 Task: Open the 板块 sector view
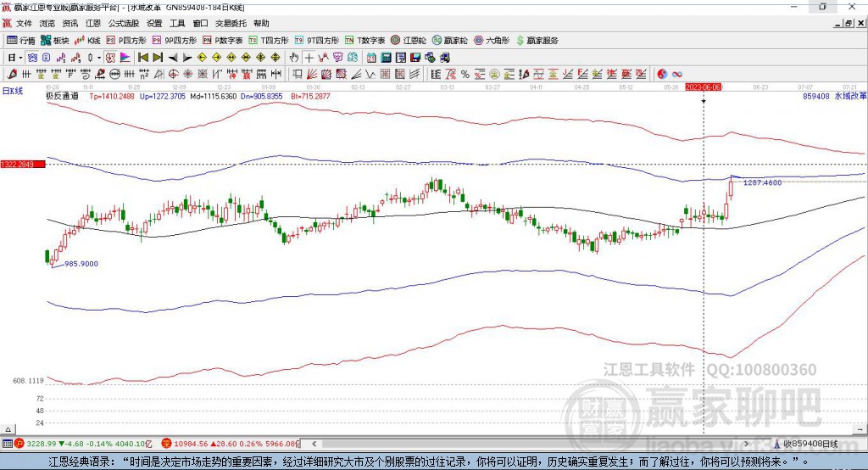(x=55, y=41)
